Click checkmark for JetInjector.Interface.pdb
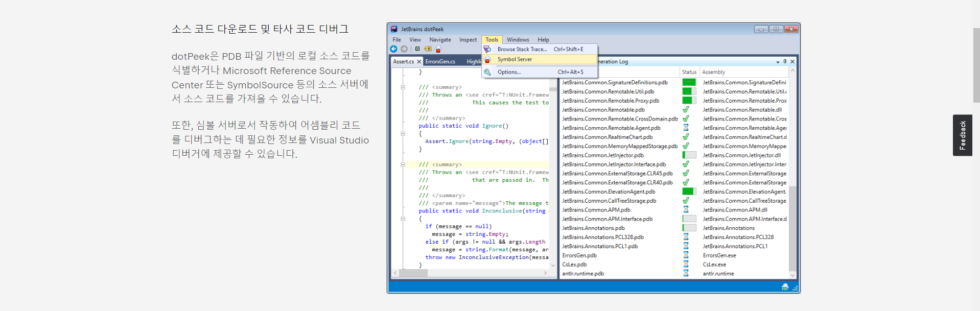 click(686, 164)
